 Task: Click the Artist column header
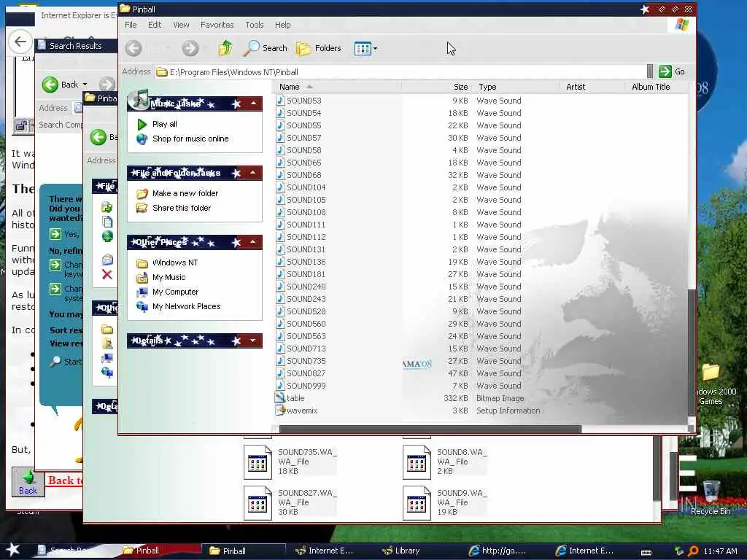click(x=592, y=87)
